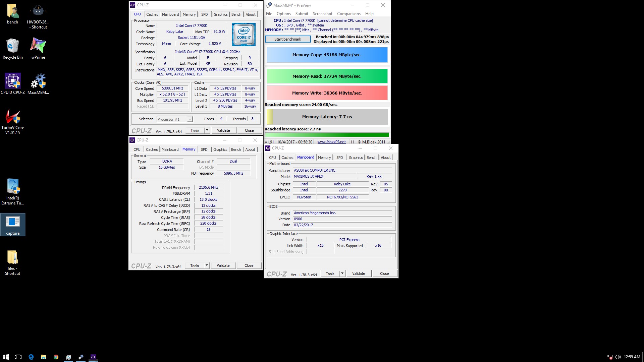Click the title bar icon of the CPU-Z CPU window
The width and height of the screenshot is (644, 362).
coord(132,5)
